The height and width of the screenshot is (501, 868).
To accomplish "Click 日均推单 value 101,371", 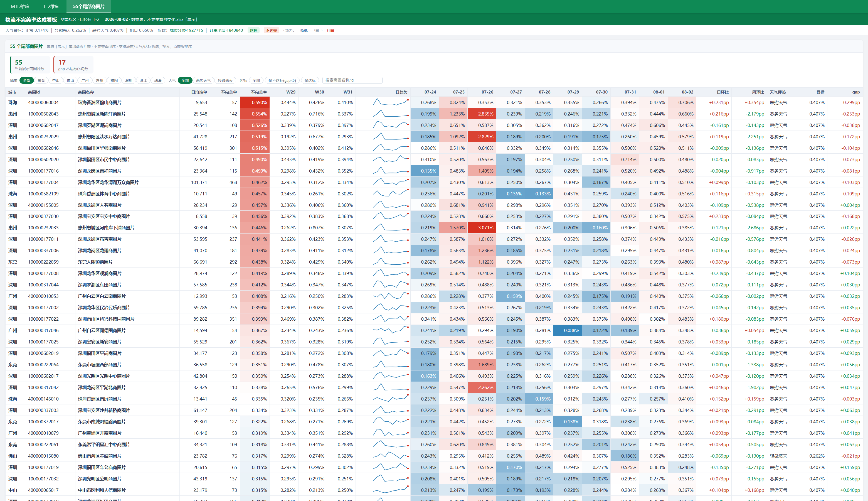I will click(199, 182).
